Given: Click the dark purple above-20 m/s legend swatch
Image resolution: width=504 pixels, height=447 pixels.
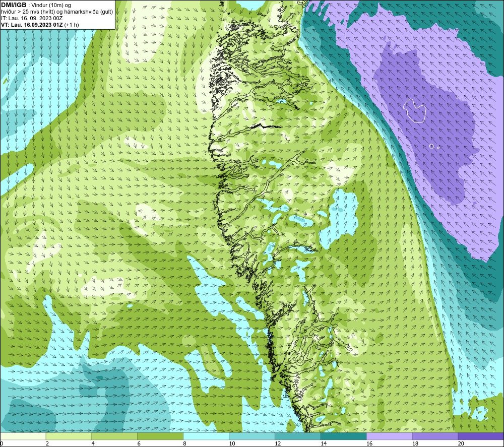Looking at the screenshot, I should (x=481, y=436).
